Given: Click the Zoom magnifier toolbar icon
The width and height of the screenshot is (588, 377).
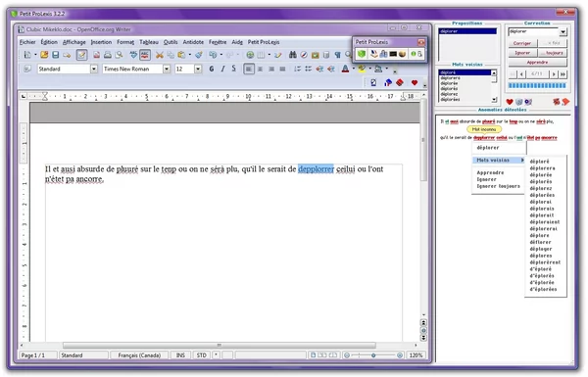Looking at the screenshot, I should coord(348,55).
